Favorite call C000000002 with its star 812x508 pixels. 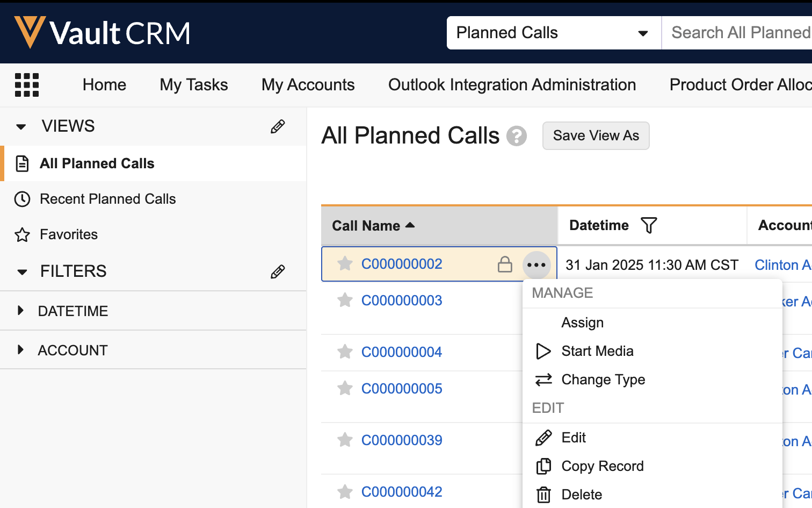coord(345,264)
